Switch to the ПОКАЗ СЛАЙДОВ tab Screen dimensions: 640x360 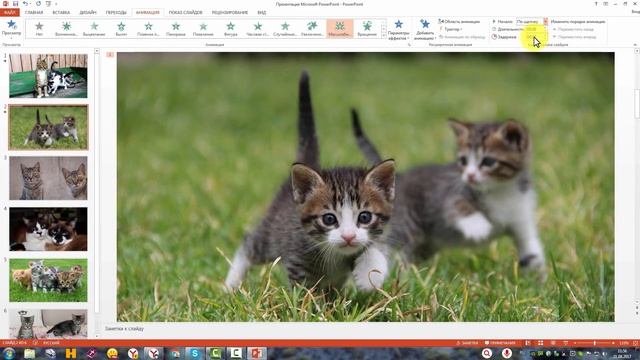tap(185, 12)
